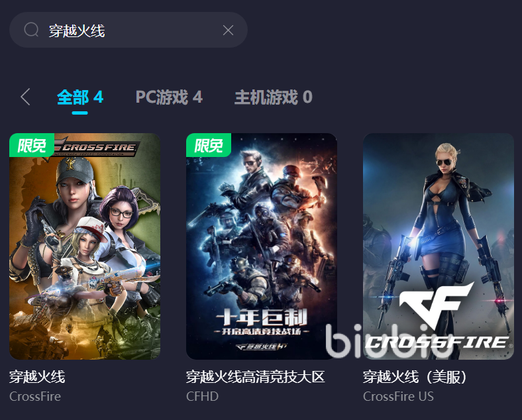Go back using the left chevron arrow
Screen dimensions: 522x420
25,97
